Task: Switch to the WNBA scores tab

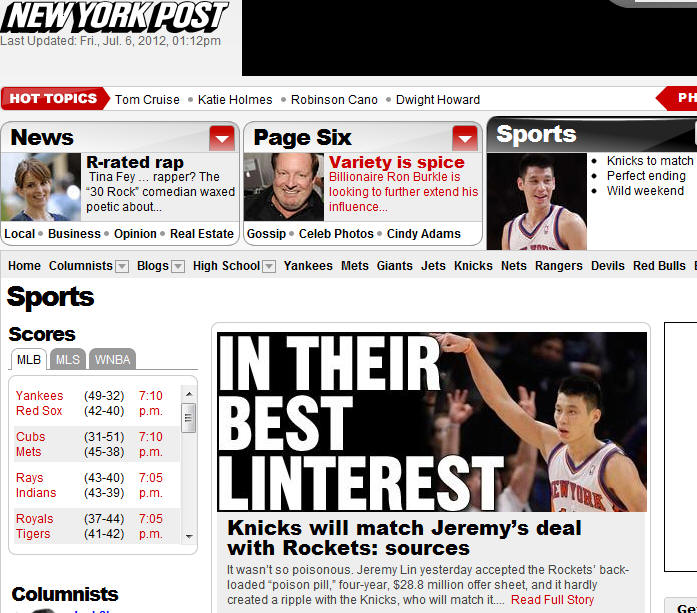Action: pyautogui.click(x=112, y=359)
